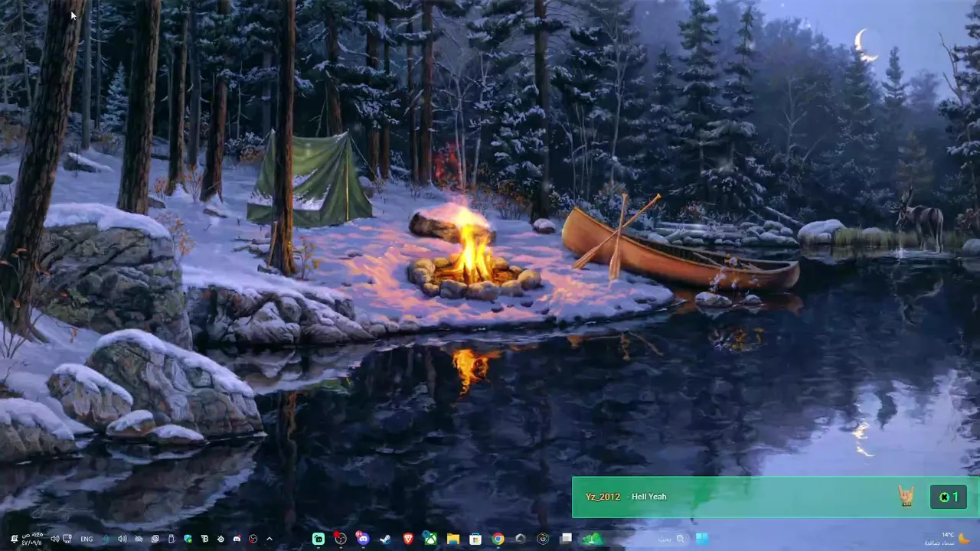
Task: Open Discord from the taskbar
Action: click(x=363, y=539)
